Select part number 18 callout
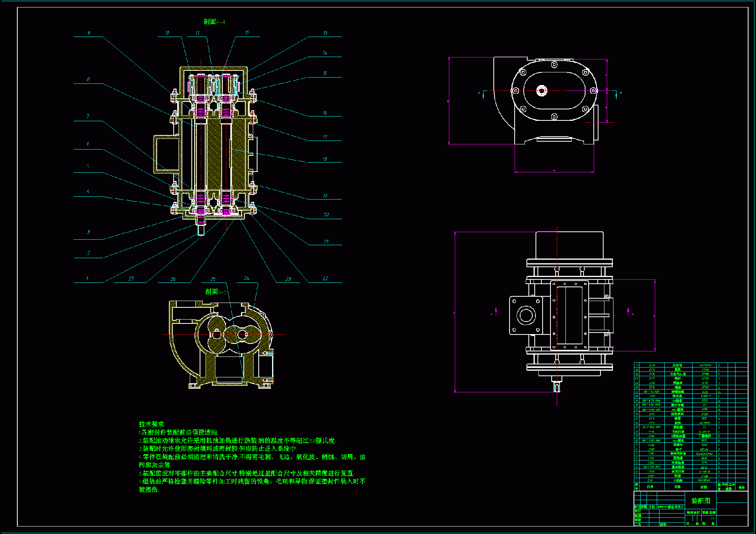 click(x=325, y=159)
